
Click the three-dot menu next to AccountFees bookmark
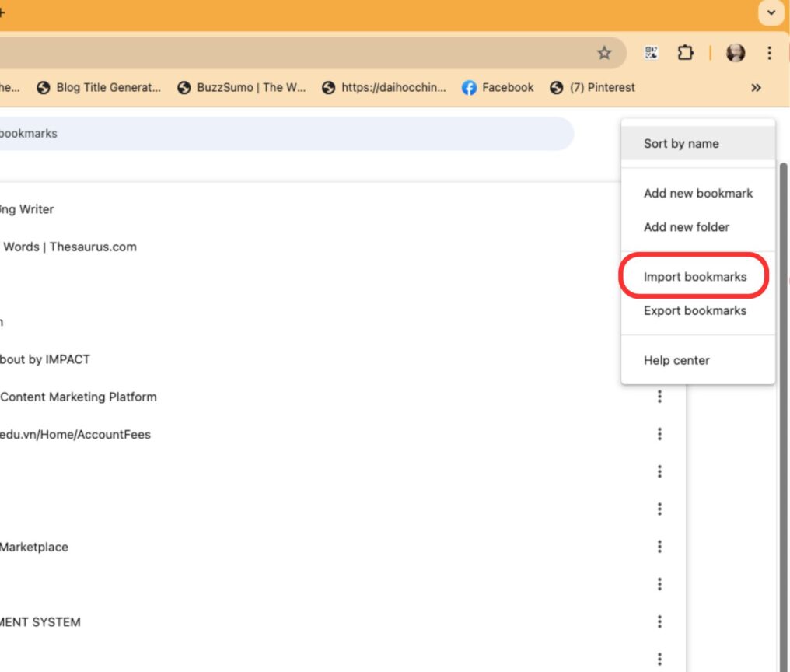659,434
